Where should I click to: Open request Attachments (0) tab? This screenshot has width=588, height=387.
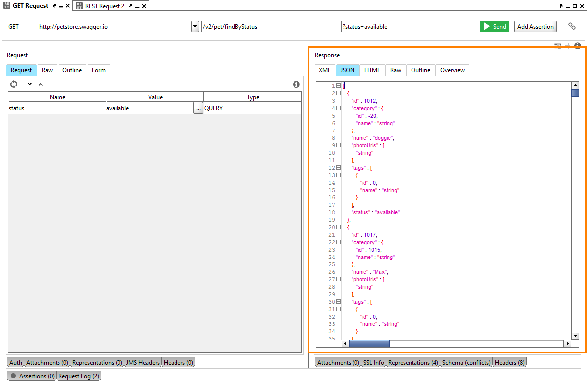pos(47,362)
